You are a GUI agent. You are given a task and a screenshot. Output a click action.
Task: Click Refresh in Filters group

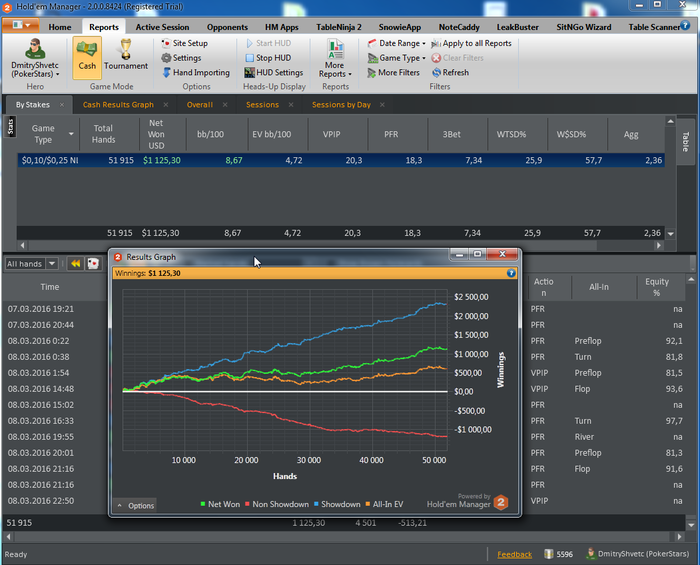450,73
